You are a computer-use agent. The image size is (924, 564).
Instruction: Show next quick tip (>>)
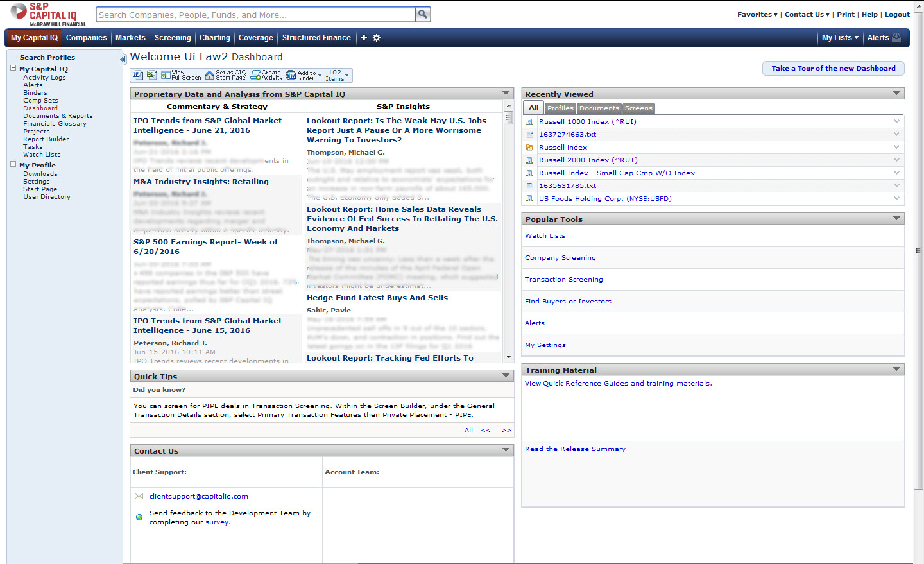click(506, 430)
